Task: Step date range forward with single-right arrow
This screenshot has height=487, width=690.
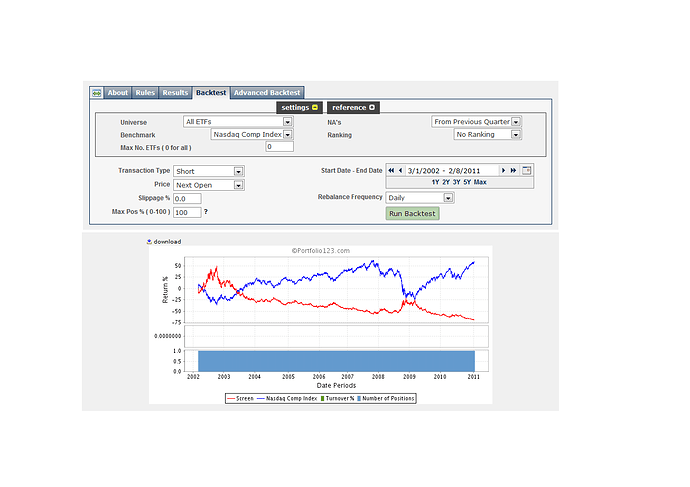Action: tap(503, 170)
